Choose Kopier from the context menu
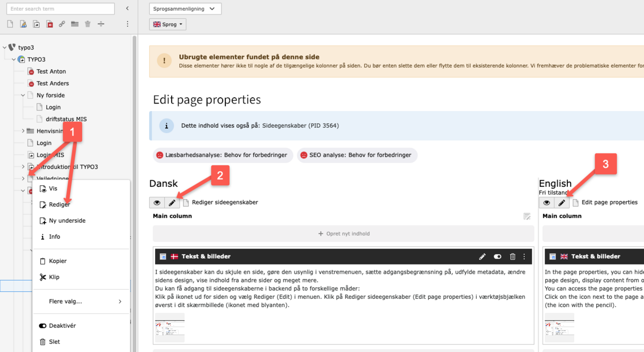644x352 pixels. click(58, 261)
